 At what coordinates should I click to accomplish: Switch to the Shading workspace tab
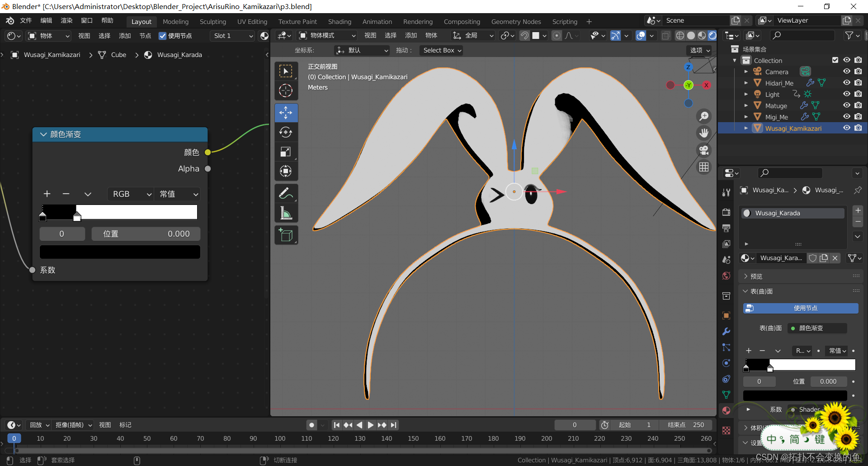[x=340, y=22]
